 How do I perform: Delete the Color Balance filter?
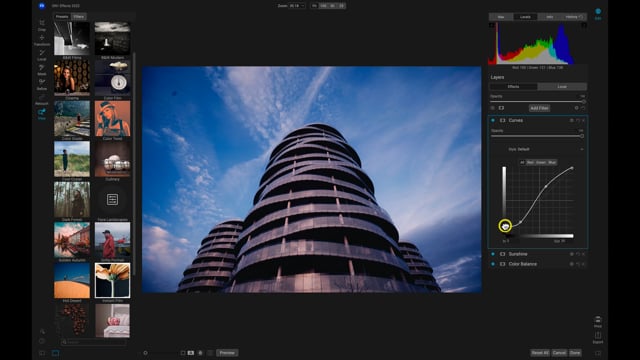[x=583, y=264]
